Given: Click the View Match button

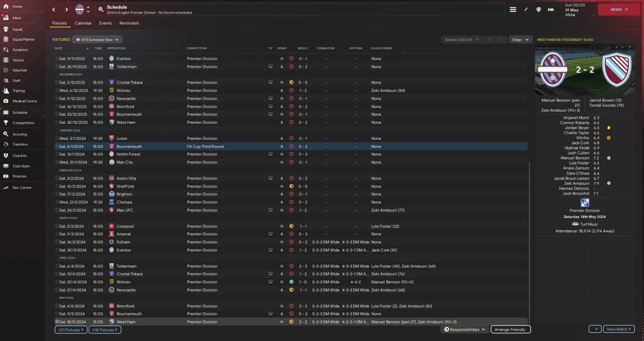Looking at the screenshot, I should [619, 329].
